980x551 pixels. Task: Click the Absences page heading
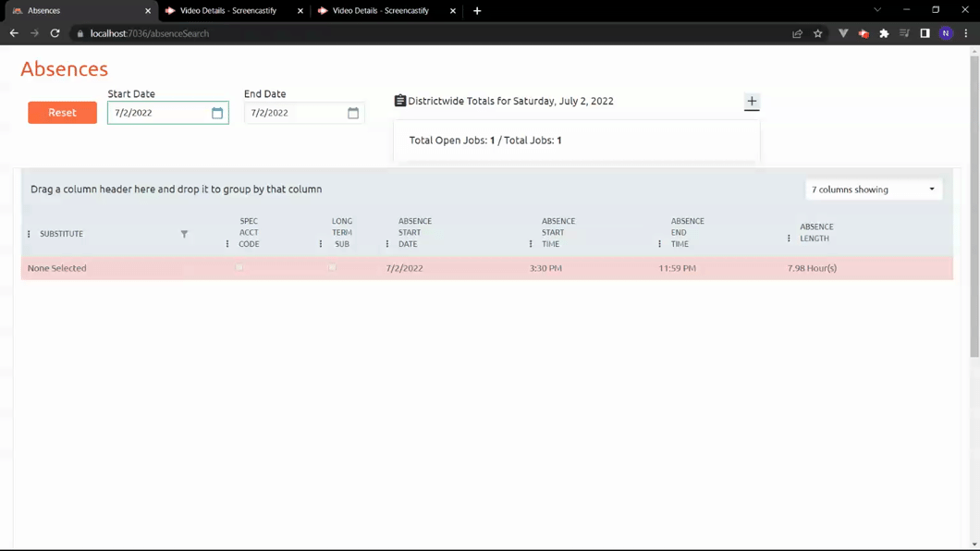[x=65, y=68]
